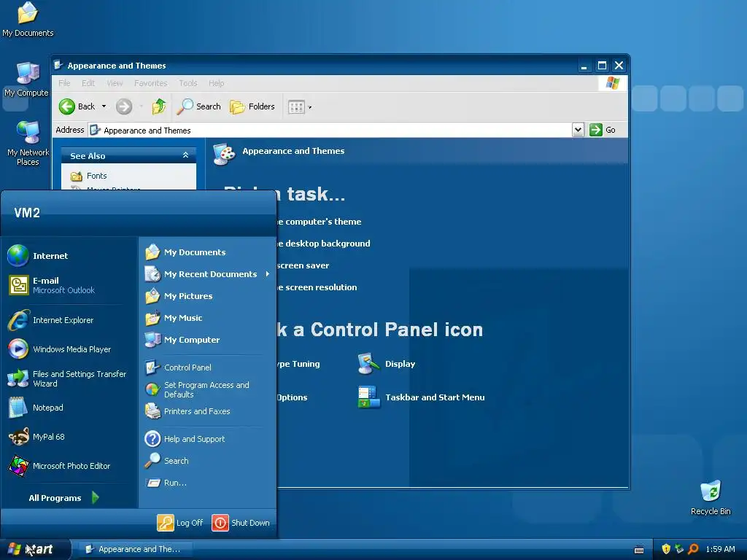Click Search in the Explorer toolbar
The height and width of the screenshot is (560, 747).
[198, 106]
